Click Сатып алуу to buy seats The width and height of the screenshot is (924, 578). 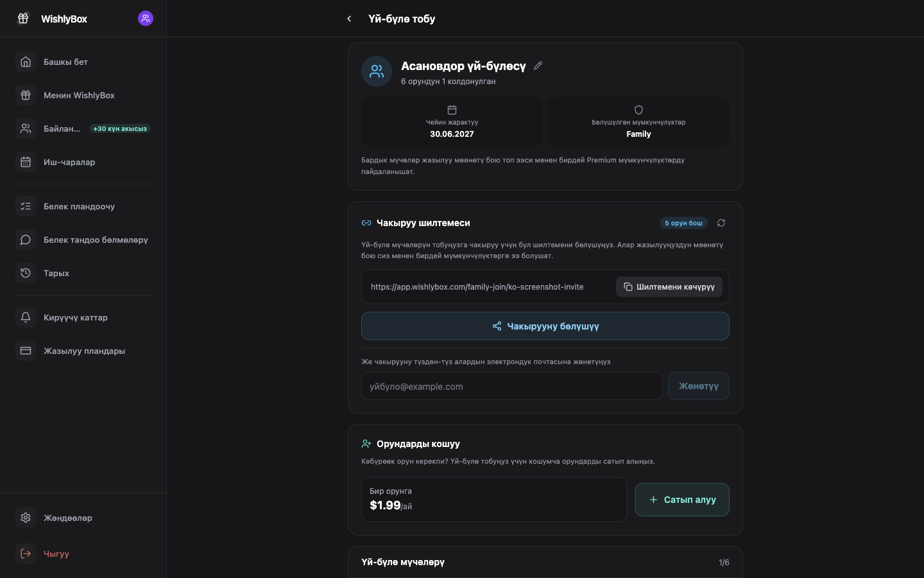[x=682, y=500]
